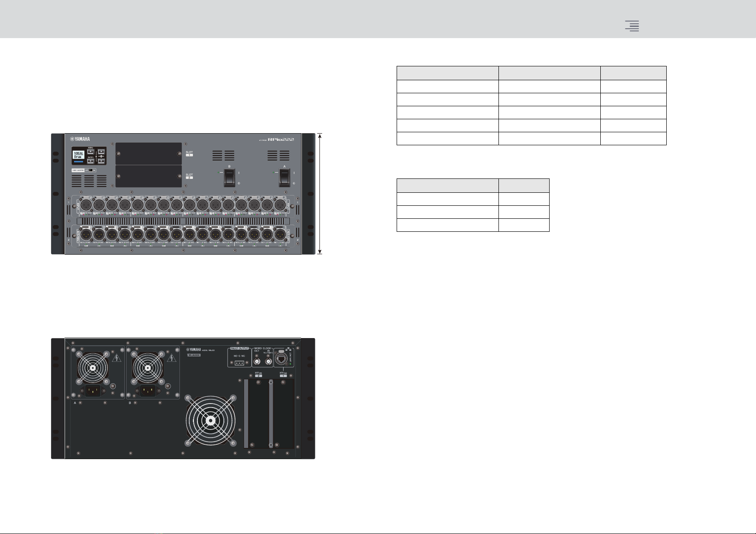
Task: Click the large rear cooling fan
Action: [210, 421]
